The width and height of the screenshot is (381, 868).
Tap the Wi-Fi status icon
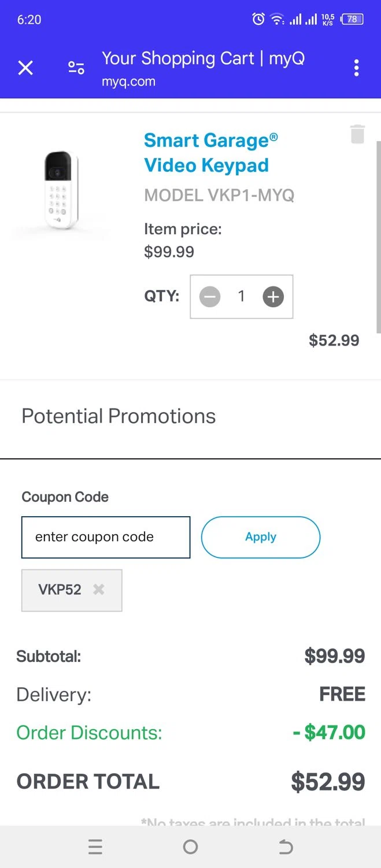point(278,19)
